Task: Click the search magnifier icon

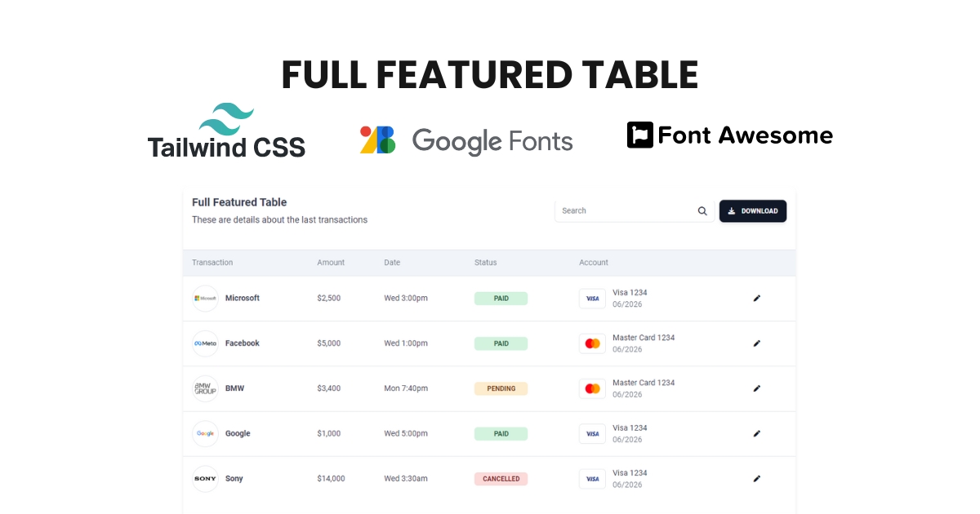Action: 702,211
